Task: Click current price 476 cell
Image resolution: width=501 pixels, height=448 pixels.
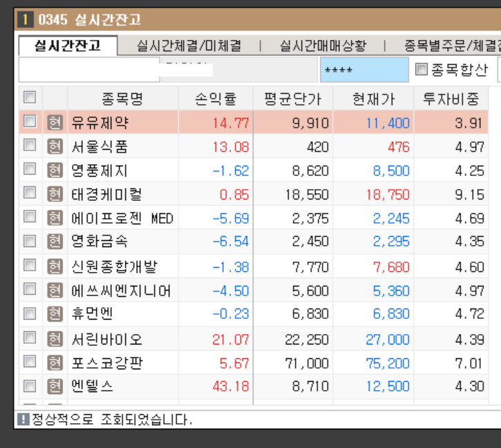Action: [374, 147]
